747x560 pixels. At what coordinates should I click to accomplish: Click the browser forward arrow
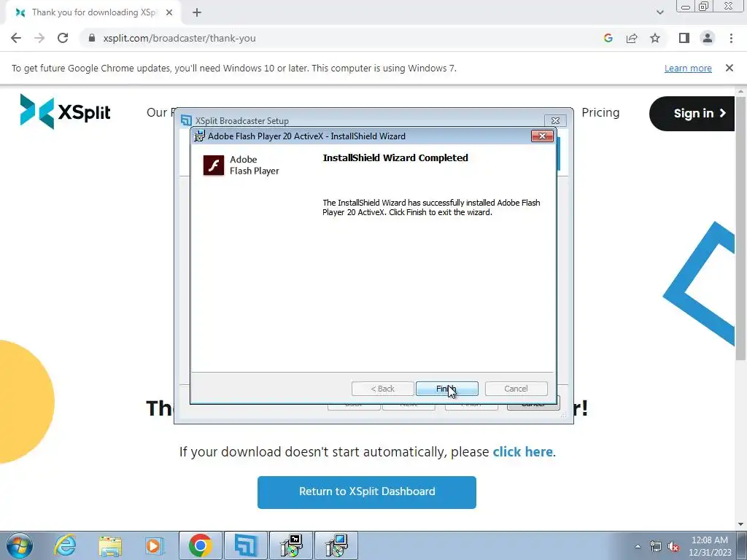click(39, 38)
